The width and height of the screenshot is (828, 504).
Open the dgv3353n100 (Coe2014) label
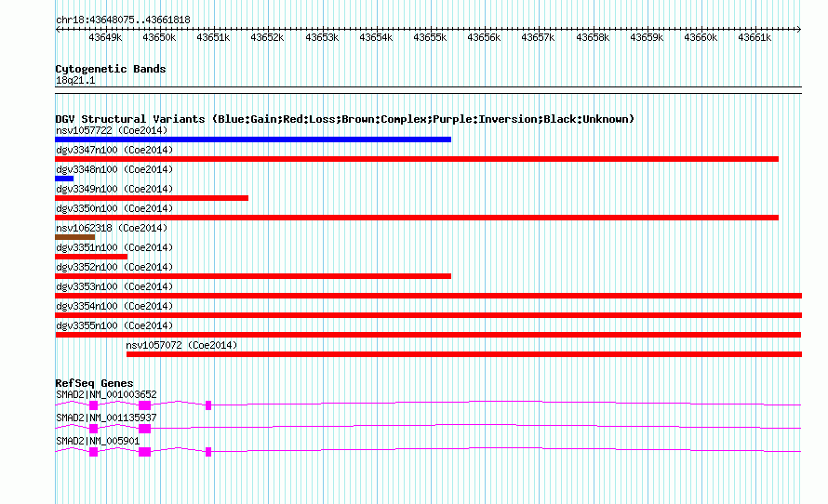pyautogui.click(x=114, y=286)
